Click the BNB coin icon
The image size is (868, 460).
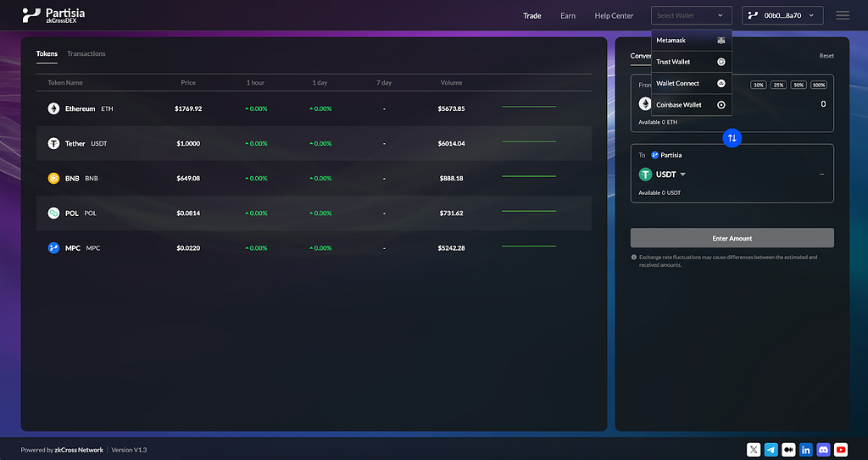coord(53,178)
